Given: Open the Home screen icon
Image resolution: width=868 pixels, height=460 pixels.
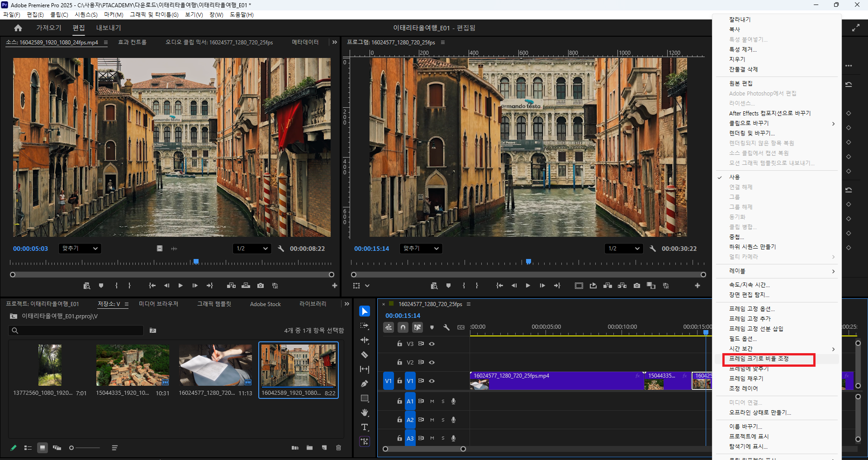Looking at the screenshot, I should [18, 28].
